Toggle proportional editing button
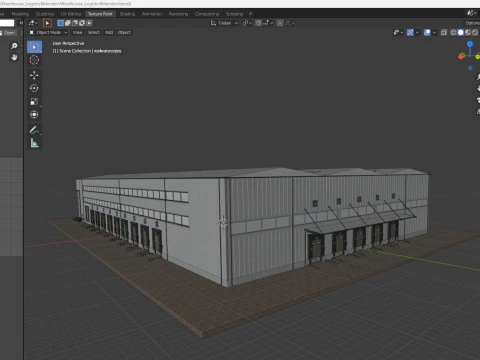Viewport: 480px width, 360px height. point(280,23)
